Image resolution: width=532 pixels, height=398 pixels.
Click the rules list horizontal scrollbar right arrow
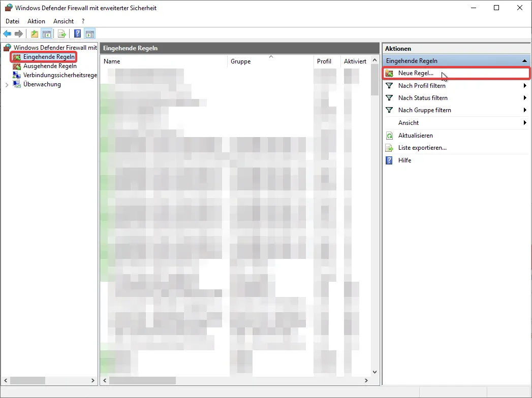[x=366, y=380]
